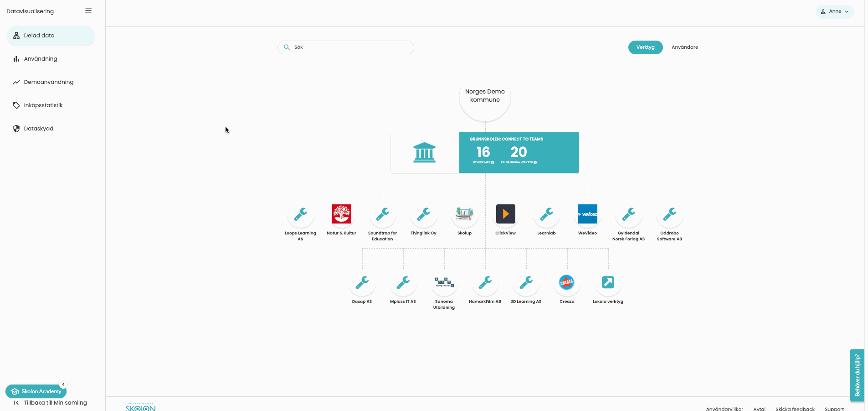The image size is (868, 411).
Task: Select the Mpluss IT AS icon
Action: click(403, 282)
